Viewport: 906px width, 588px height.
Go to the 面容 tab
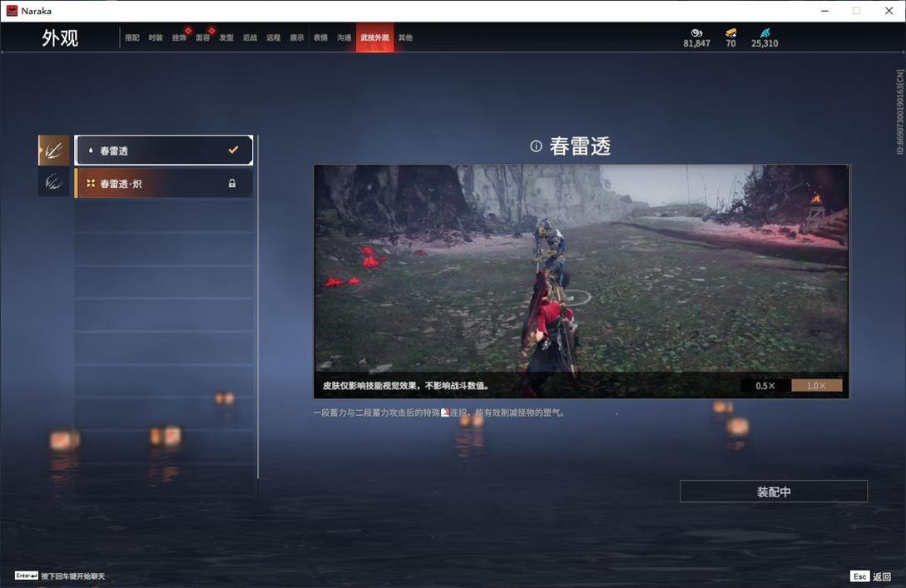(x=203, y=37)
